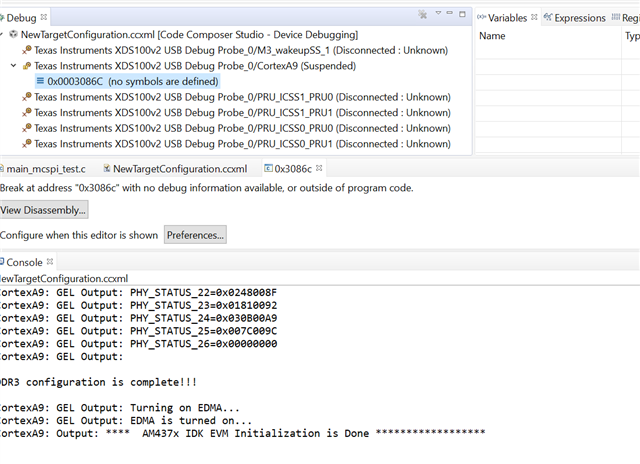Maximize the Debug view panel
This screenshot has width=640, height=464.
(x=462, y=14)
